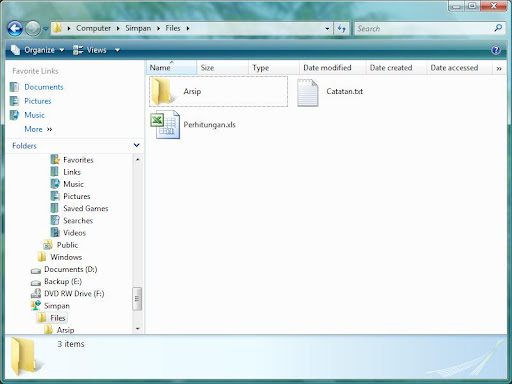Select Files in the address breadcrumb

tap(173, 28)
